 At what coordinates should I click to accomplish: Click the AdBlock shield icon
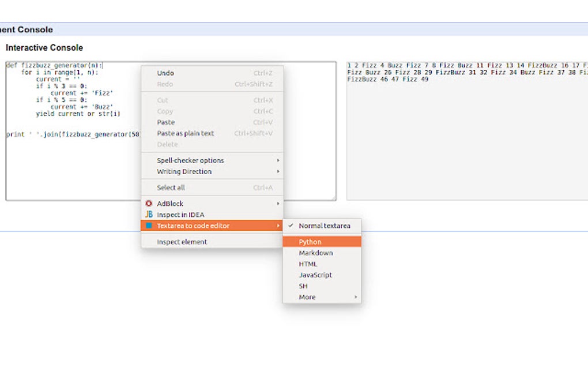pyautogui.click(x=149, y=204)
